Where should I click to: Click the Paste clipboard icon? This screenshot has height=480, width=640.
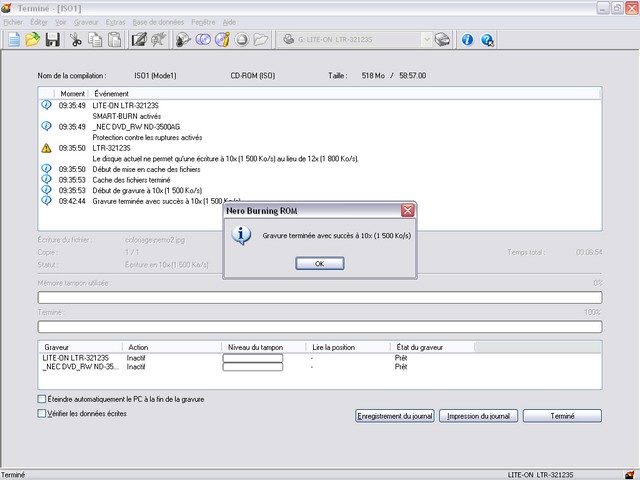[114, 40]
